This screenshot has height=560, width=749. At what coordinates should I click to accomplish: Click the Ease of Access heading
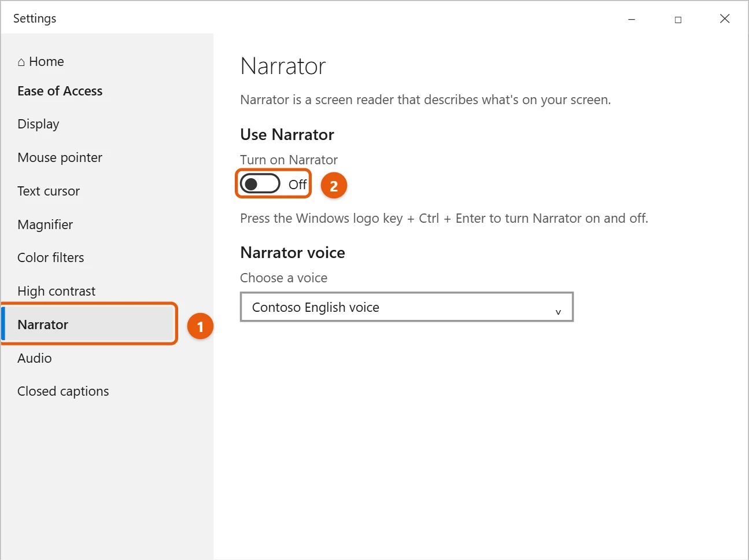(x=60, y=91)
